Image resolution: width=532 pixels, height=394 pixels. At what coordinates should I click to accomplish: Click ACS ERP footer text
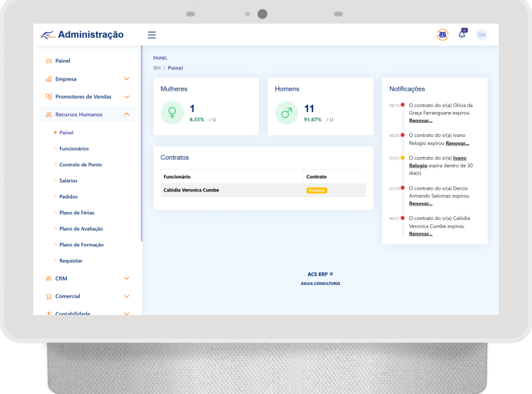click(x=320, y=274)
